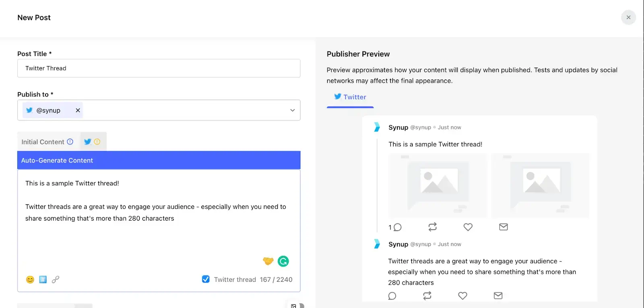Focus the Post Title input field
Screen dimensions: 644x308
pos(159,68)
